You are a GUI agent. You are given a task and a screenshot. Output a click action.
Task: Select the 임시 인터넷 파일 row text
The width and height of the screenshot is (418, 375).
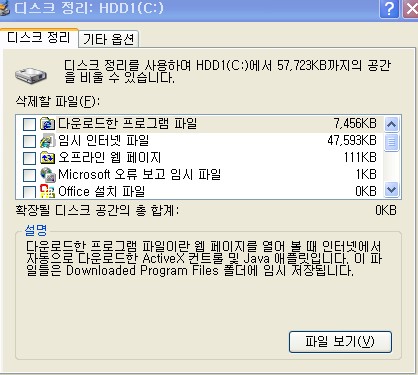104,140
